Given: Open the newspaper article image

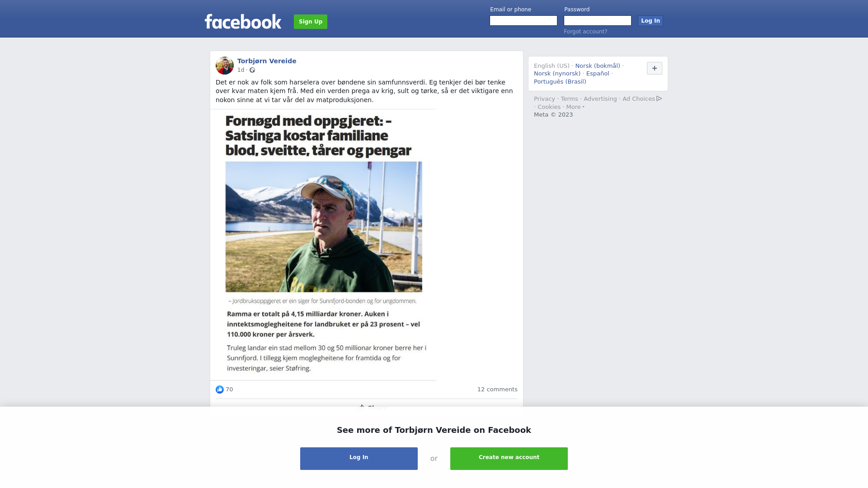Looking at the screenshot, I should pos(323,244).
